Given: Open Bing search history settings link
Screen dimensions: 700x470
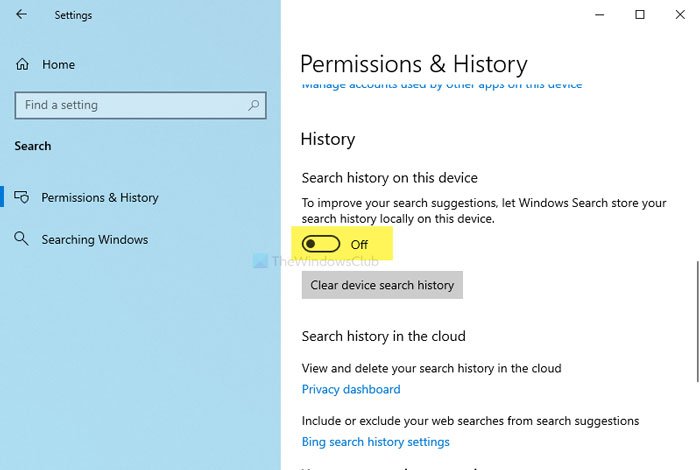Looking at the screenshot, I should click(376, 442).
